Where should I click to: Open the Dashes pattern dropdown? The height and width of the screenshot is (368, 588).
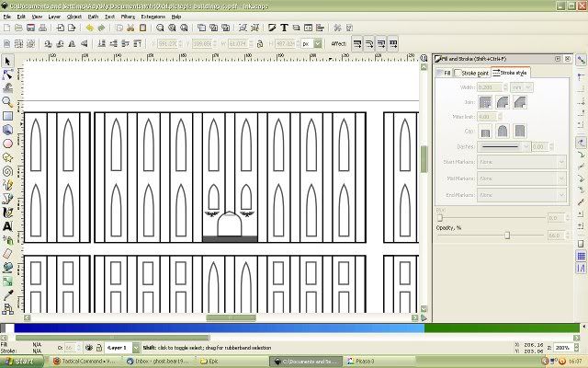[503, 147]
